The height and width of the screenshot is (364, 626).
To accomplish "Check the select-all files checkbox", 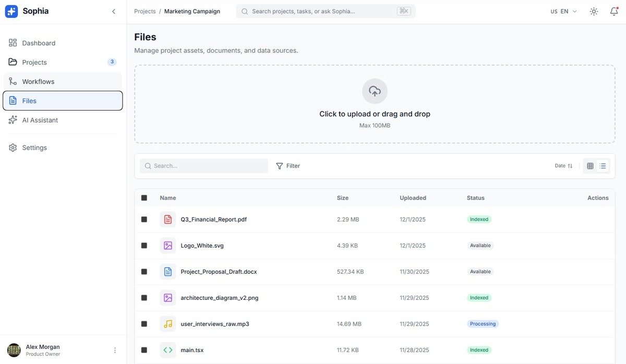I will (x=144, y=198).
